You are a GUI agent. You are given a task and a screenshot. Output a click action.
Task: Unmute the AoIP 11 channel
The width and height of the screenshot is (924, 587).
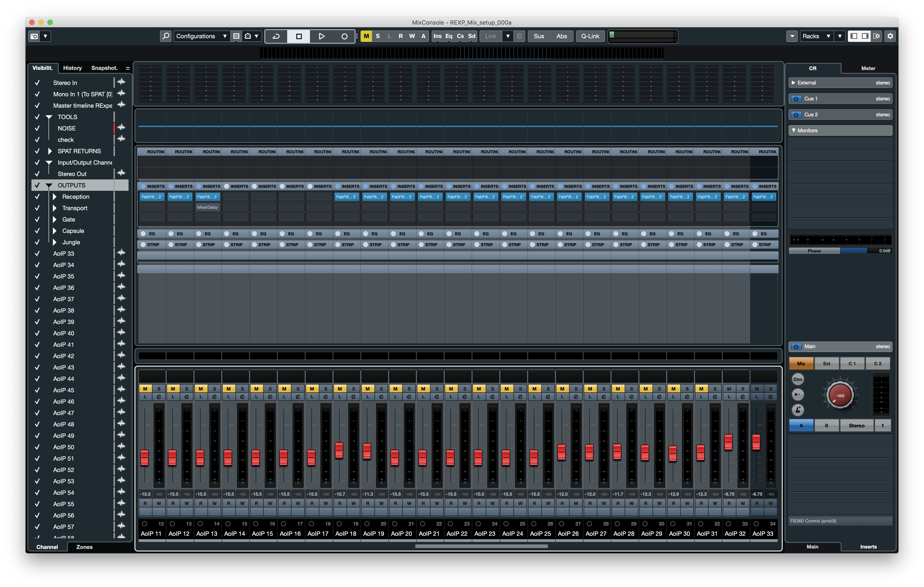(x=145, y=388)
